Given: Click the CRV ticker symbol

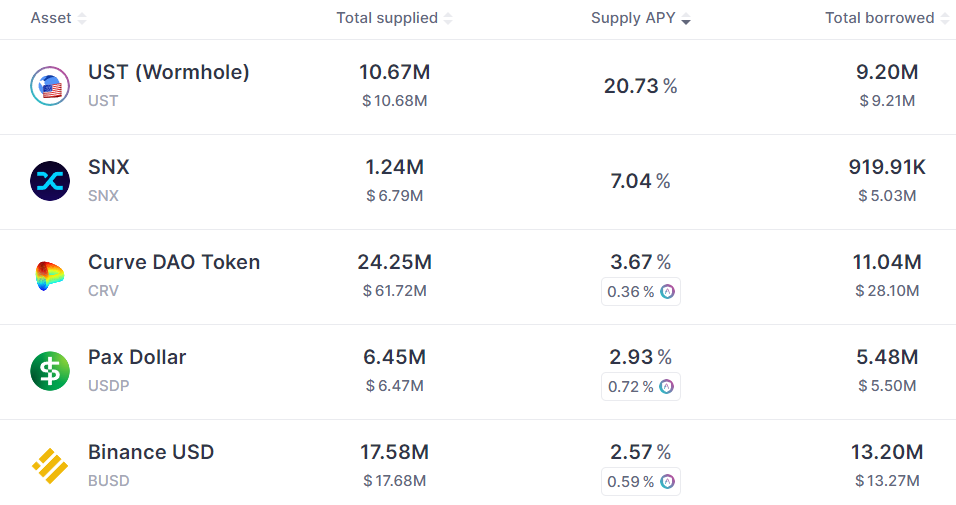Looking at the screenshot, I should pos(103,291).
